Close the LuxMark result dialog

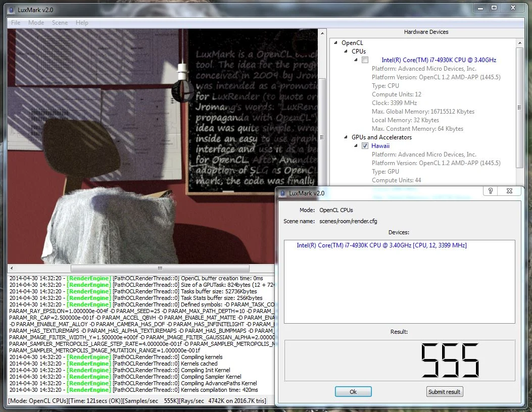pos(509,191)
